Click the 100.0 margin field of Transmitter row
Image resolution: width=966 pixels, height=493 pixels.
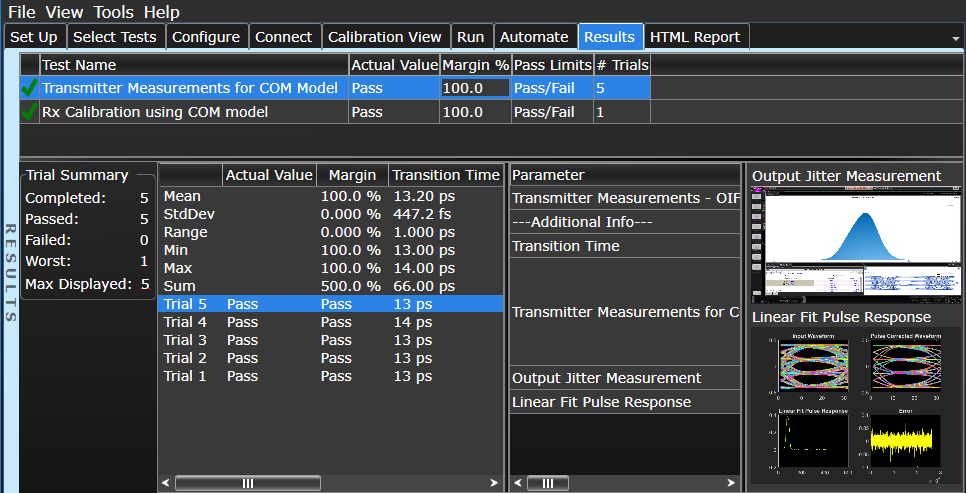(x=476, y=88)
